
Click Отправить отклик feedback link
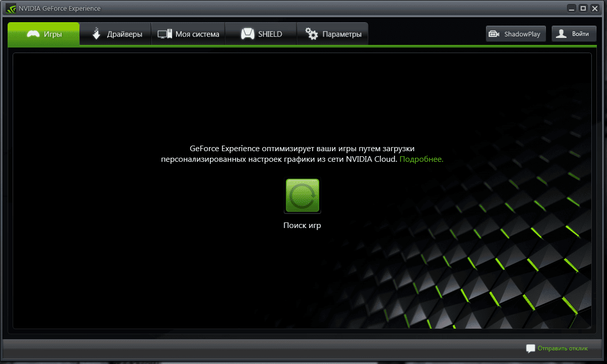563,348
